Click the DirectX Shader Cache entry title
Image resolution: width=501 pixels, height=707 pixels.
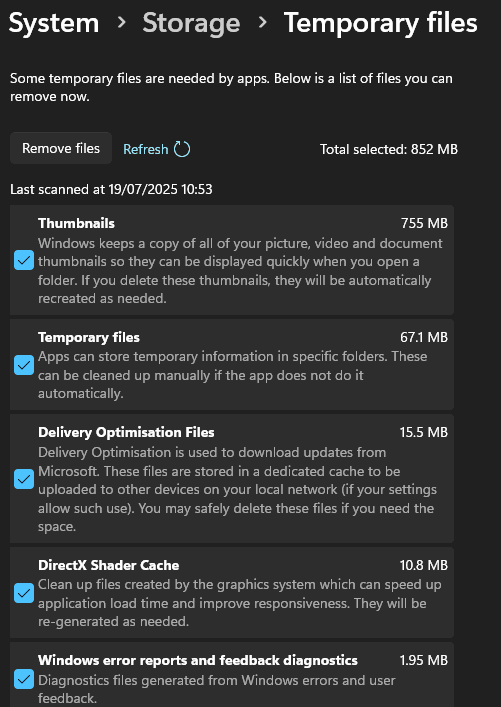coord(109,565)
